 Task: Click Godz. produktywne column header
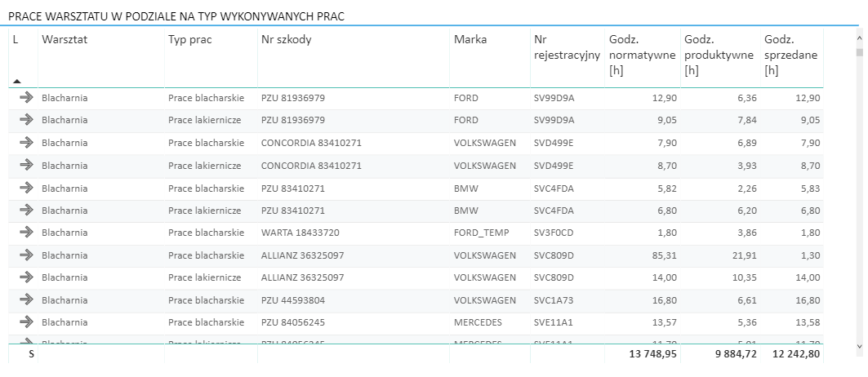tap(716, 55)
